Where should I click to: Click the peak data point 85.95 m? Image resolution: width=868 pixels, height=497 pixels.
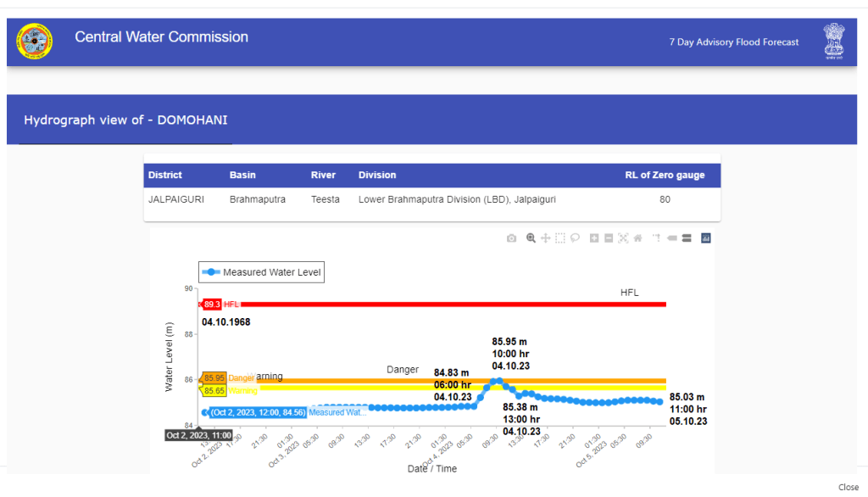click(498, 381)
